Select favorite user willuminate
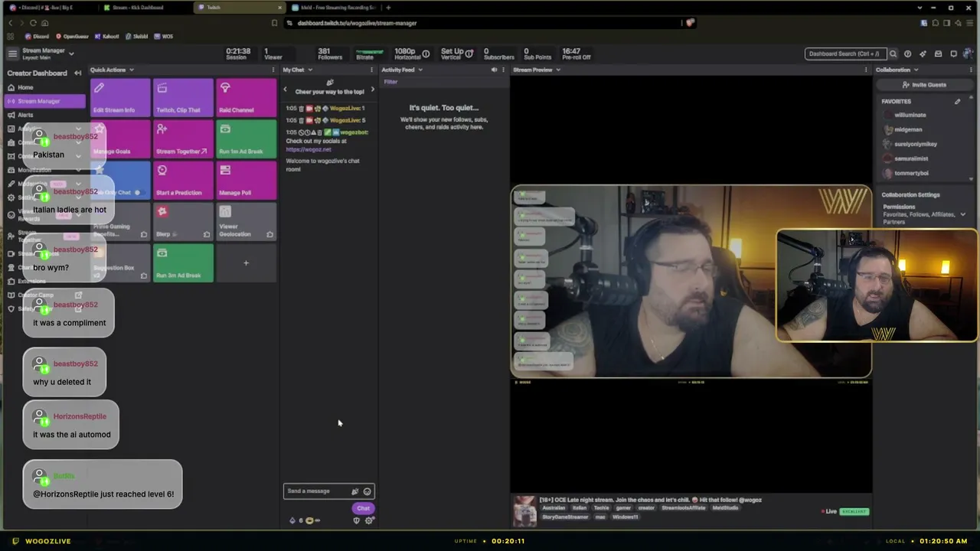This screenshot has width=980, height=551. click(910, 115)
